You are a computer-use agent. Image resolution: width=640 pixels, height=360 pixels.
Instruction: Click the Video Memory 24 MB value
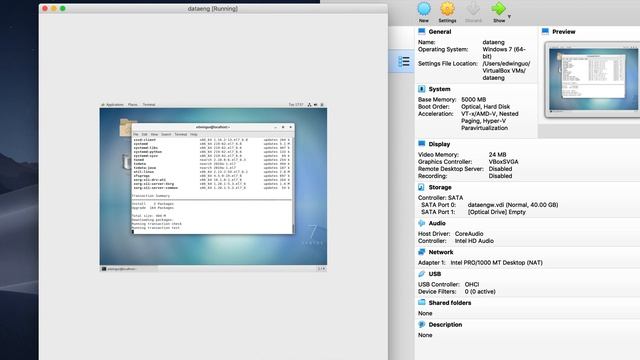pyautogui.click(x=497, y=155)
